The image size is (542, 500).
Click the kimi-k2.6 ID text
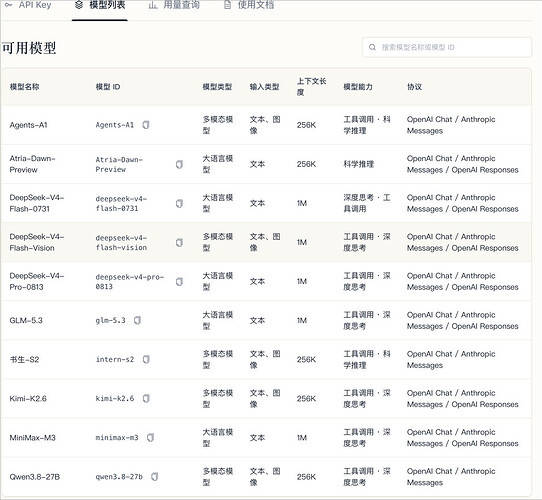(x=115, y=398)
